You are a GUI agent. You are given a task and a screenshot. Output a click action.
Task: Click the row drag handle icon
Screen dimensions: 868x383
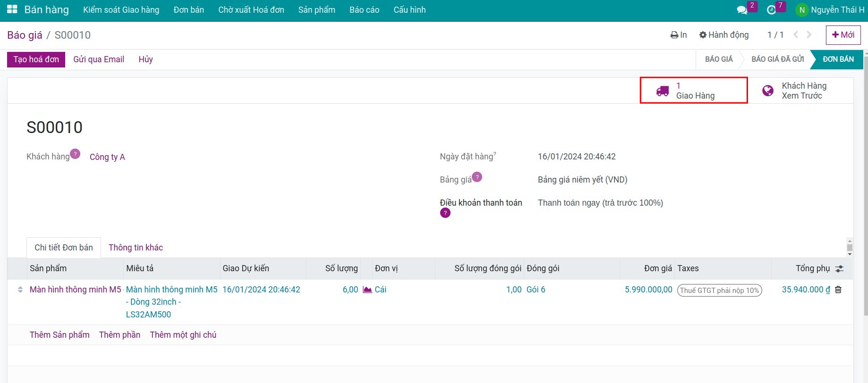(20, 290)
